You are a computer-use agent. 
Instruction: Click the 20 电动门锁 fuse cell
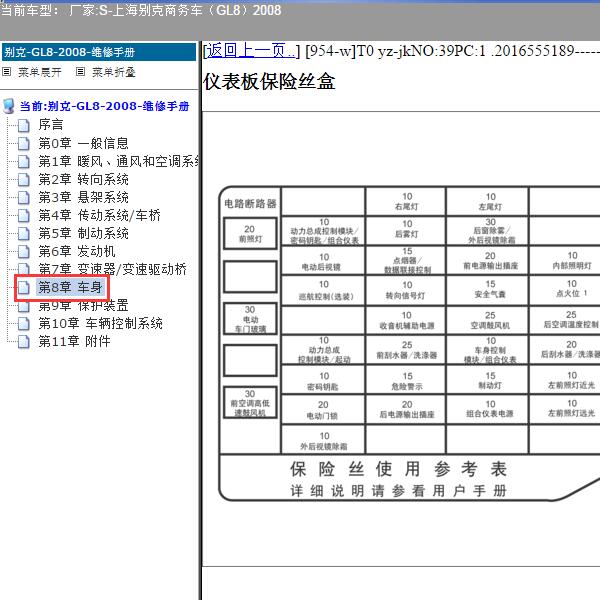(x=323, y=409)
